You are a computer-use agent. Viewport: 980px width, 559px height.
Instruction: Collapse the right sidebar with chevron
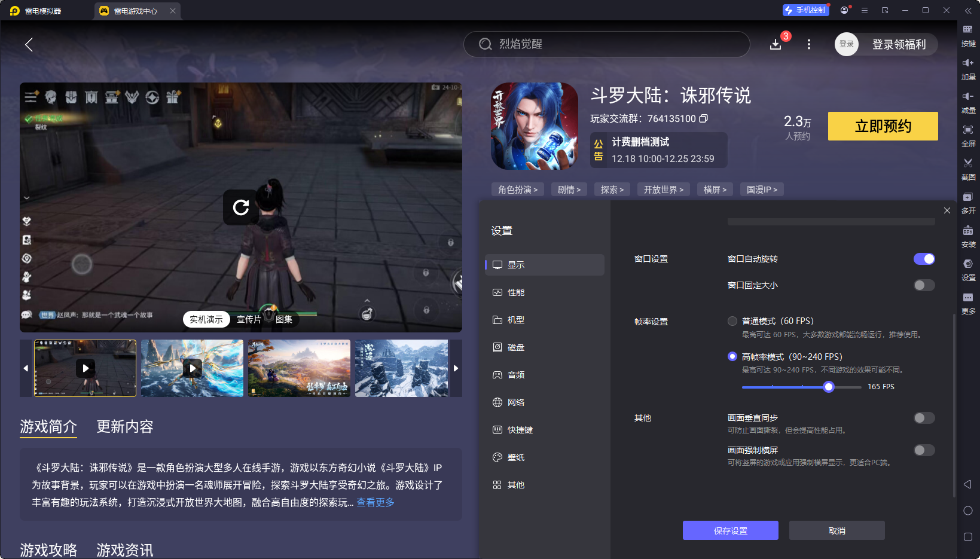click(969, 10)
